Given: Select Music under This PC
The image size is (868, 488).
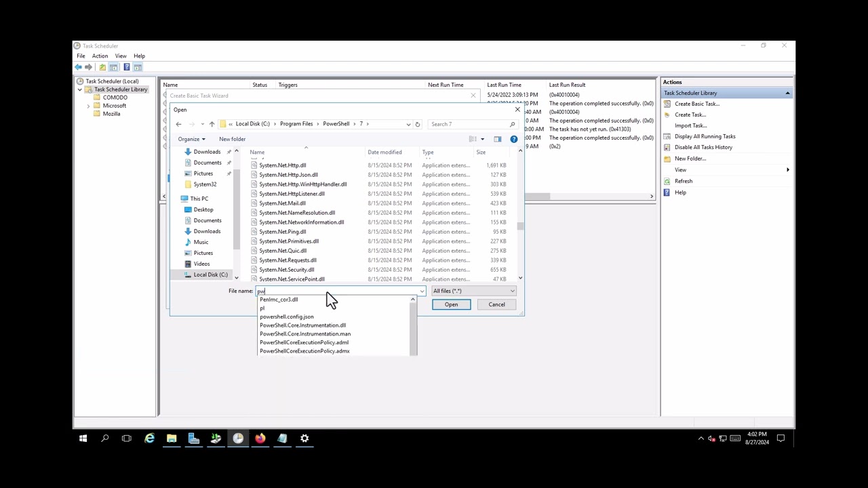Looking at the screenshot, I should click(x=201, y=242).
